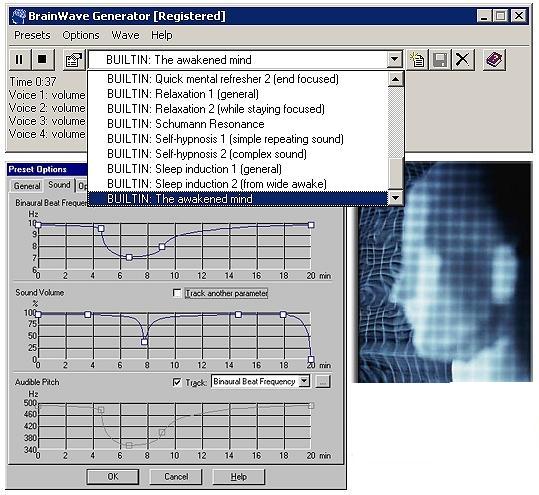
Task: Select sound volume point near 14.5 min
Action: click(x=238, y=314)
